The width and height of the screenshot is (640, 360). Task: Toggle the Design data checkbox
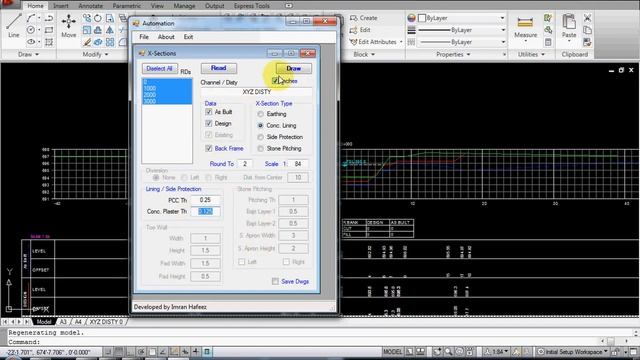click(209, 123)
